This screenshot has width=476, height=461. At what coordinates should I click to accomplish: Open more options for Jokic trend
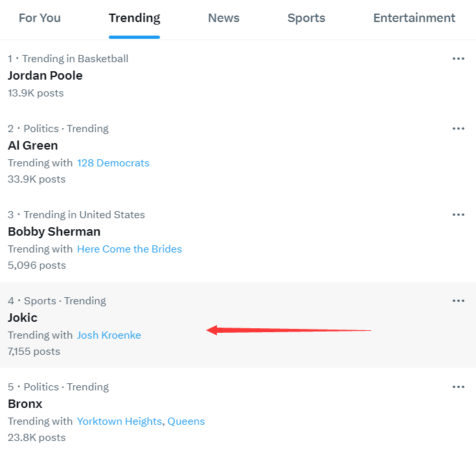coord(459,300)
